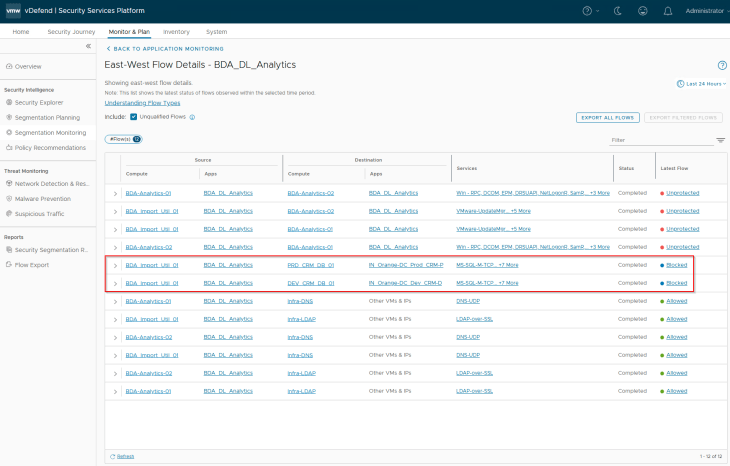Click the Export All Flows button
Viewport: 730px width, 466px height.
pos(607,117)
